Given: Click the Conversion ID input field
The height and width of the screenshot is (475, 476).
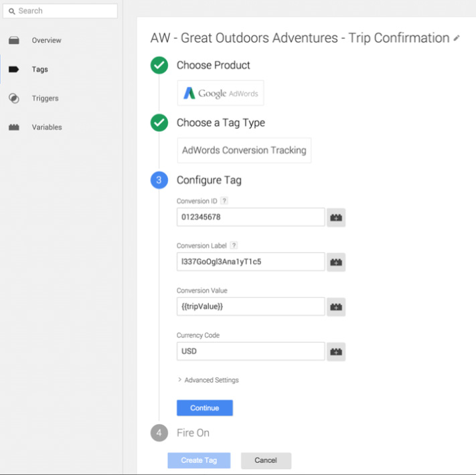Looking at the screenshot, I should coord(251,217).
